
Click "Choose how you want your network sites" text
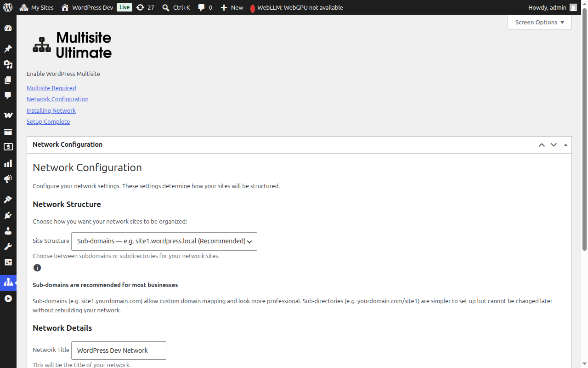[x=110, y=221]
